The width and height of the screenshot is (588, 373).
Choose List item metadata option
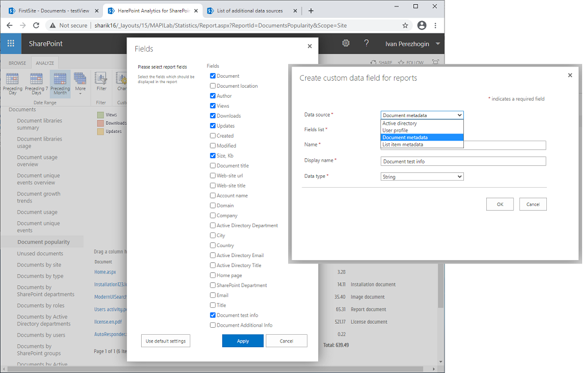[x=422, y=145]
